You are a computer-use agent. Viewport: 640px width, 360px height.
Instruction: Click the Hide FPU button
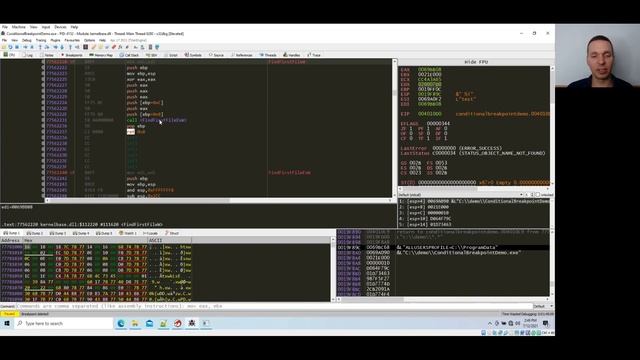coord(476,62)
